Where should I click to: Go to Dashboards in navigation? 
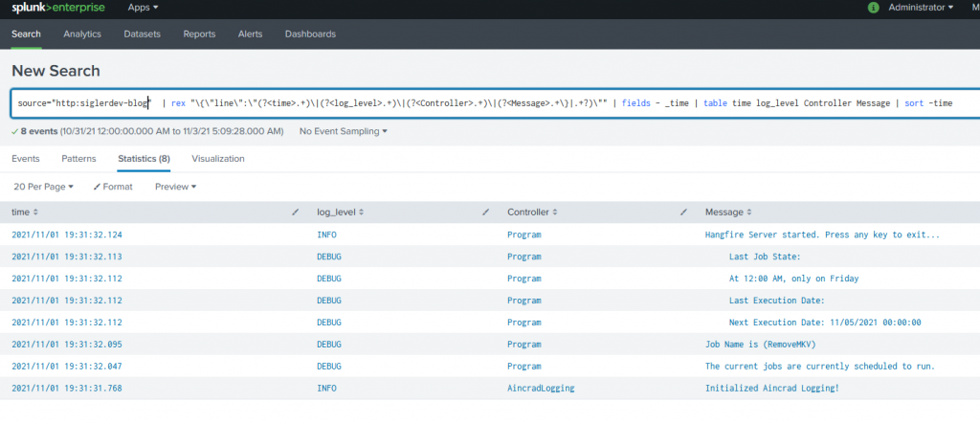tap(310, 33)
